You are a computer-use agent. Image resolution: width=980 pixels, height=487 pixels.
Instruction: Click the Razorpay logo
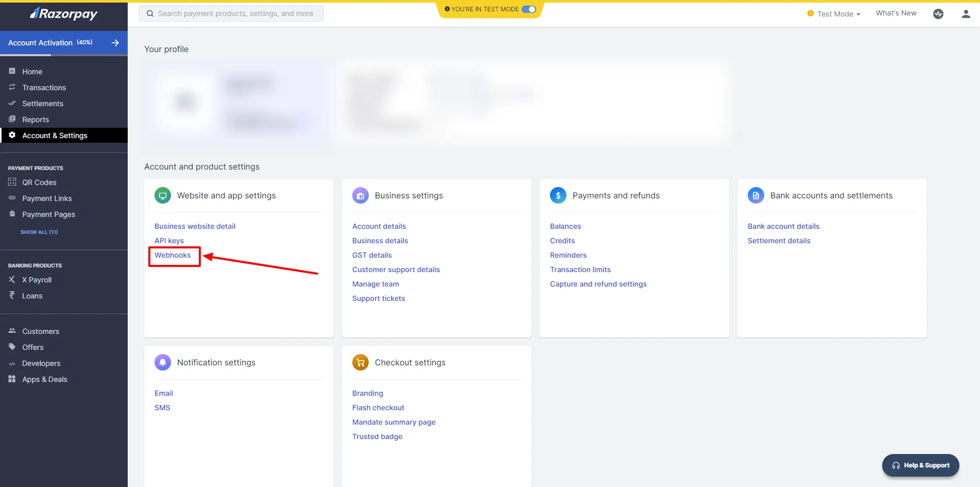point(63,14)
